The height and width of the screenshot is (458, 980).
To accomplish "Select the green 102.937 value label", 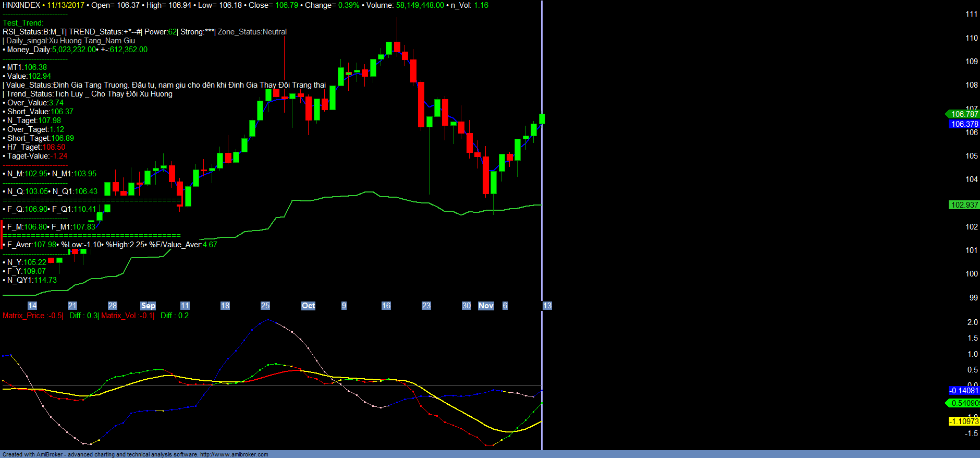I will [964, 205].
